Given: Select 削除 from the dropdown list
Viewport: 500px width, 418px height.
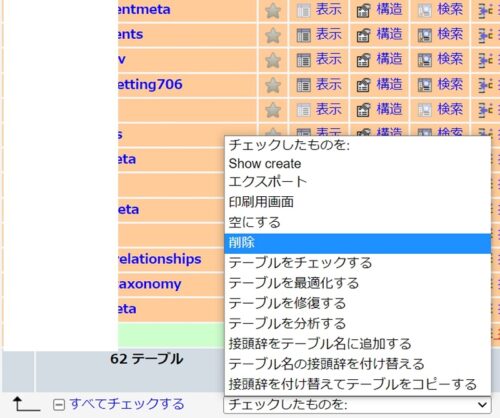Looking at the screenshot, I should pyautogui.click(x=357, y=243).
